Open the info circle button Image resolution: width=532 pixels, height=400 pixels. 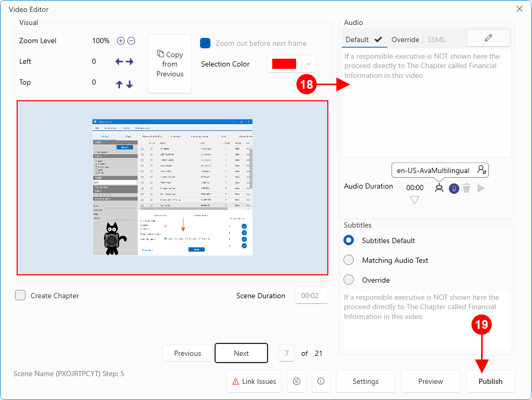[x=321, y=381]
